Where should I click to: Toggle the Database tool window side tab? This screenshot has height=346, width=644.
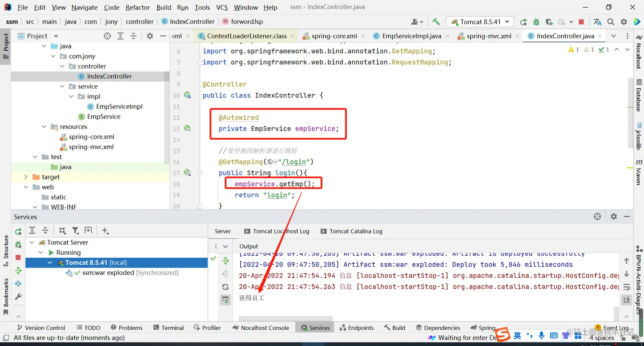click(639, 95)
